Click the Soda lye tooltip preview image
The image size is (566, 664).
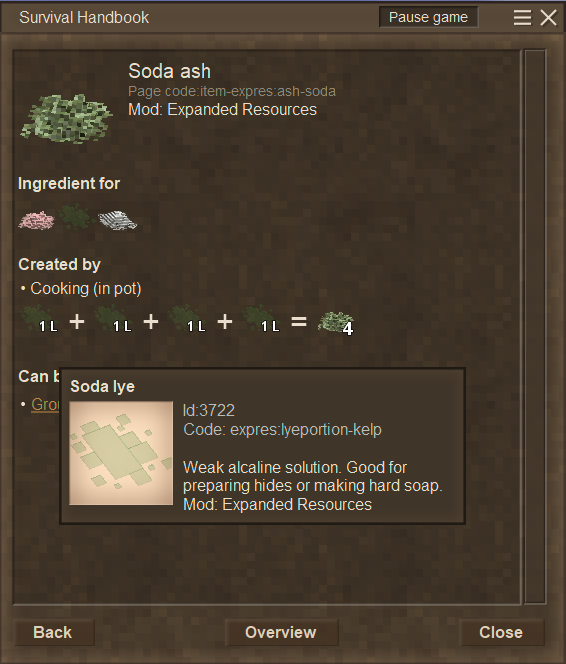[121, 453]
